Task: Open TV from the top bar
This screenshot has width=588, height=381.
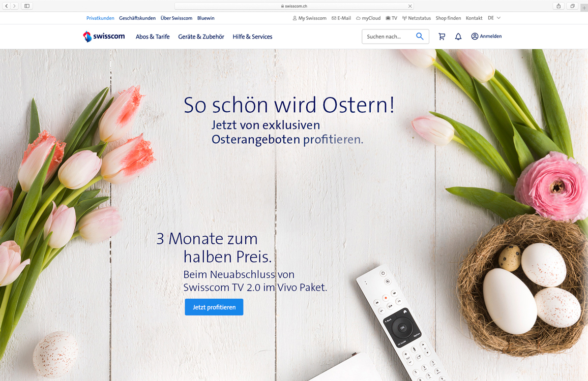Action: pyautogui.click(x=392, y=18)
